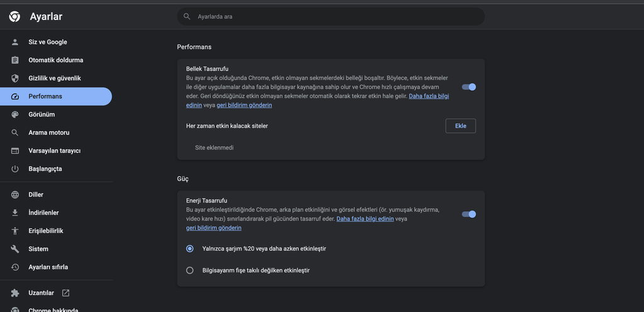The image size is (644, 312).
Task: Click the palette icon for Görünüm
Action: point(15,114)
